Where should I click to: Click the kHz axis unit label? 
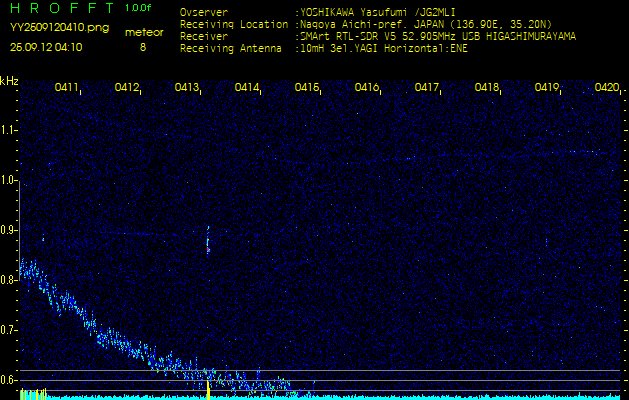tap(9, 80)
